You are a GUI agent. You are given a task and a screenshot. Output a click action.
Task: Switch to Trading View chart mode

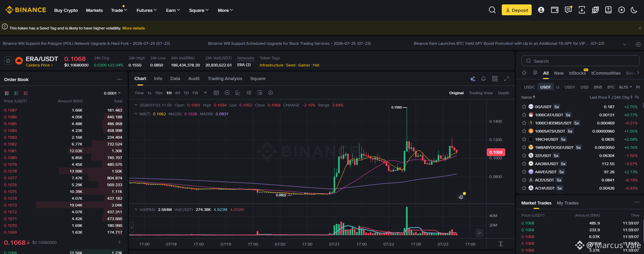tap(481, 93)
